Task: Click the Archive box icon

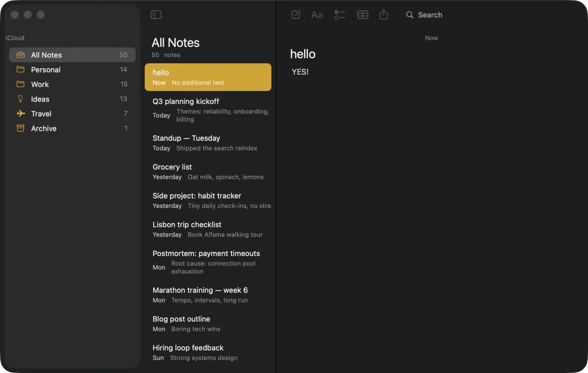Action: pos(21,128)
